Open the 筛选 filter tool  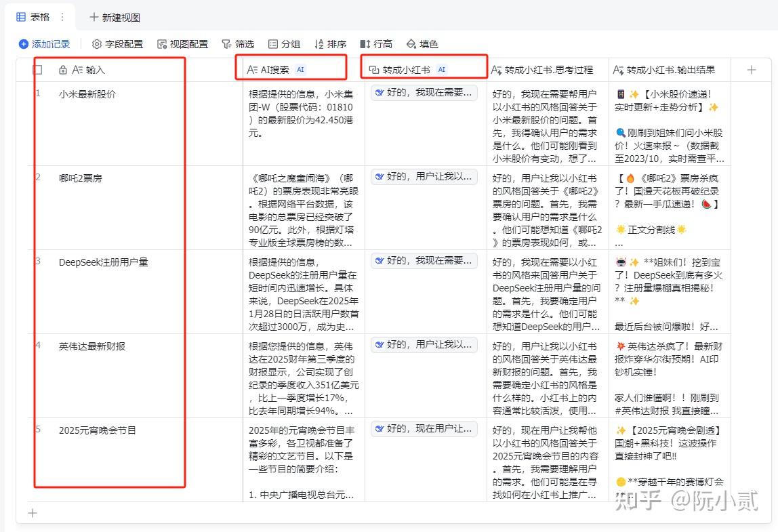238,44
